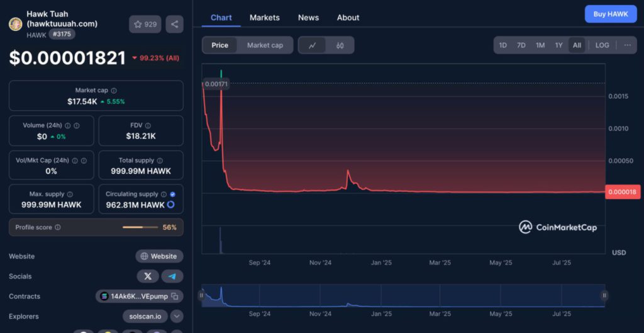Select the Price toggle on chart
This screenshot has width=644, height=333.
[220, 45]
